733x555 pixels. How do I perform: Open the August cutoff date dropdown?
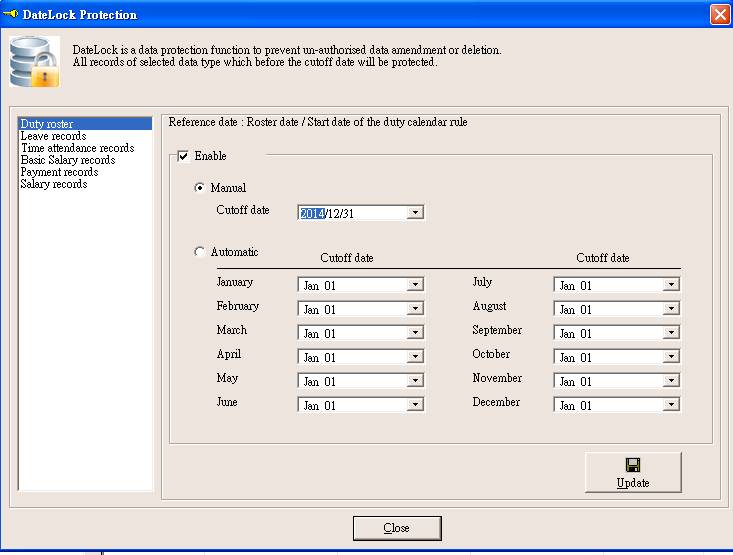671,309
